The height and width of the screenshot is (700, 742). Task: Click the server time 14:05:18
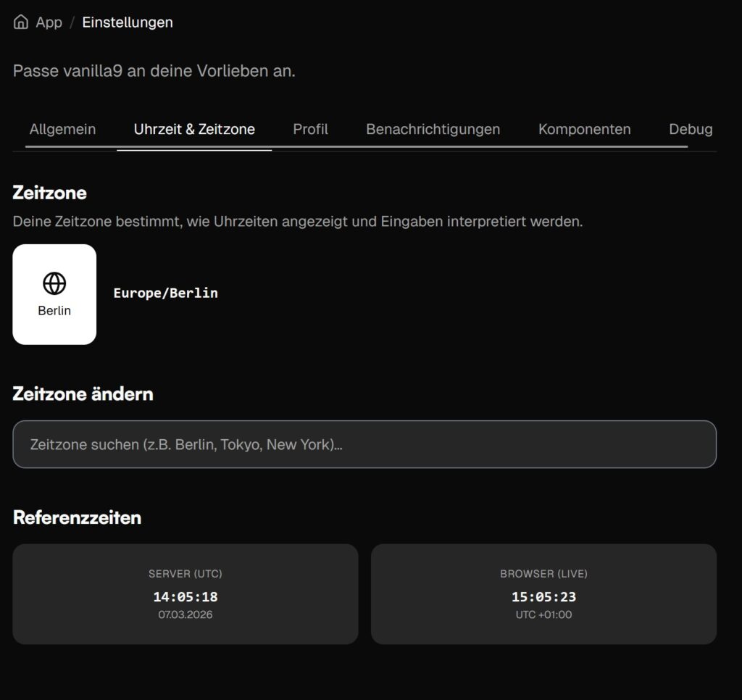[185, 597]
